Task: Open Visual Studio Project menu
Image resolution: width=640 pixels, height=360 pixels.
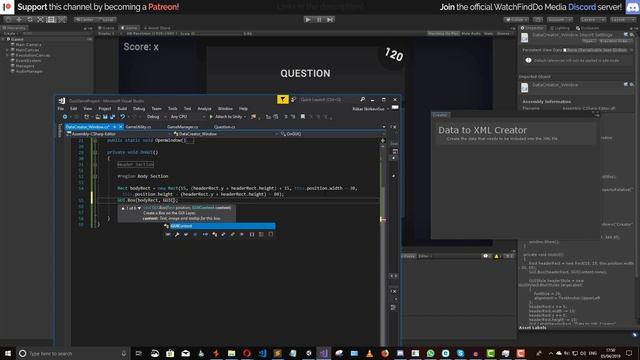Action: (x=104, y=109)
